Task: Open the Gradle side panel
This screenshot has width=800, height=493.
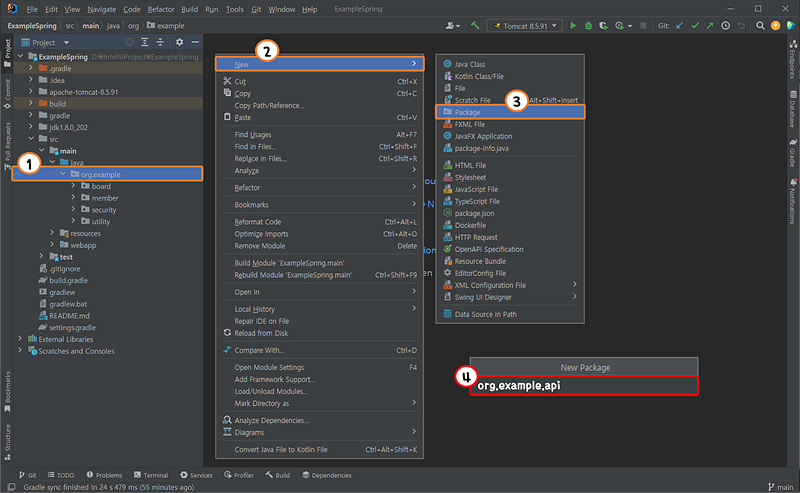Action: [793, 152]
